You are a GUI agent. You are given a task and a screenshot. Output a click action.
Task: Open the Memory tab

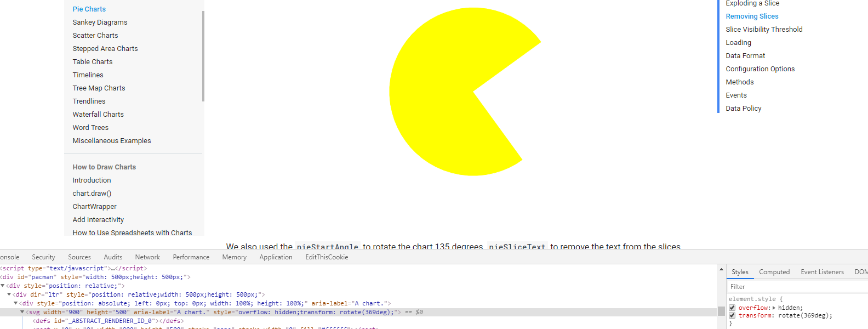[x=234, y=257]
